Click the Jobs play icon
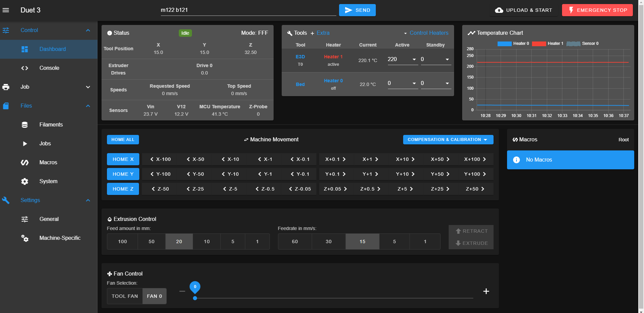This screenshot has width=644, height=313. pyautogui.click(x=25, y=144)
